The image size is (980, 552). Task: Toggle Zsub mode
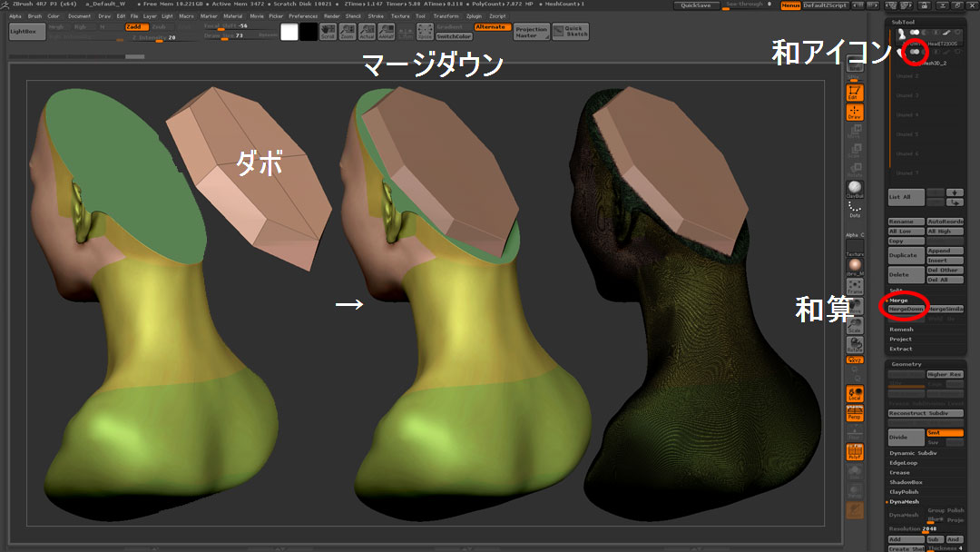[162, 27]
